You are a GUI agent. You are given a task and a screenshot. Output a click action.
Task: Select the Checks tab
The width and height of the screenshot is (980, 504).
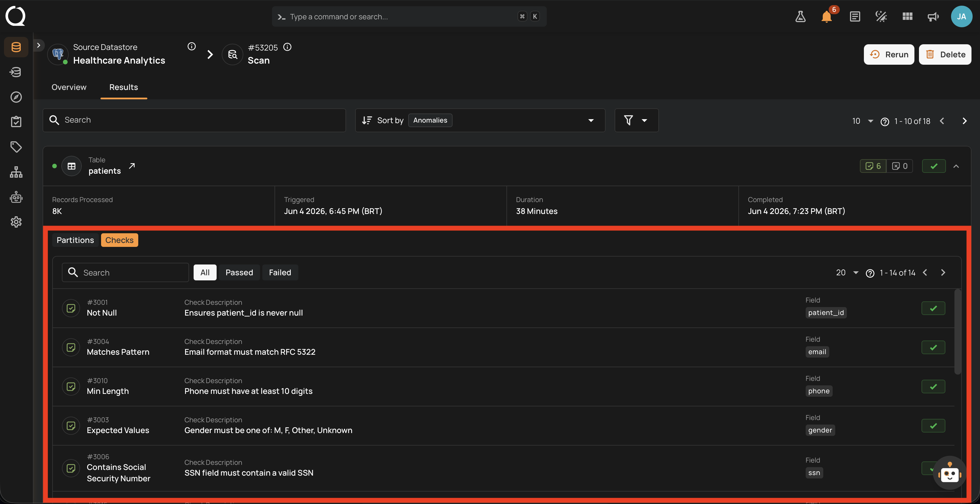(x=120, y=240)
